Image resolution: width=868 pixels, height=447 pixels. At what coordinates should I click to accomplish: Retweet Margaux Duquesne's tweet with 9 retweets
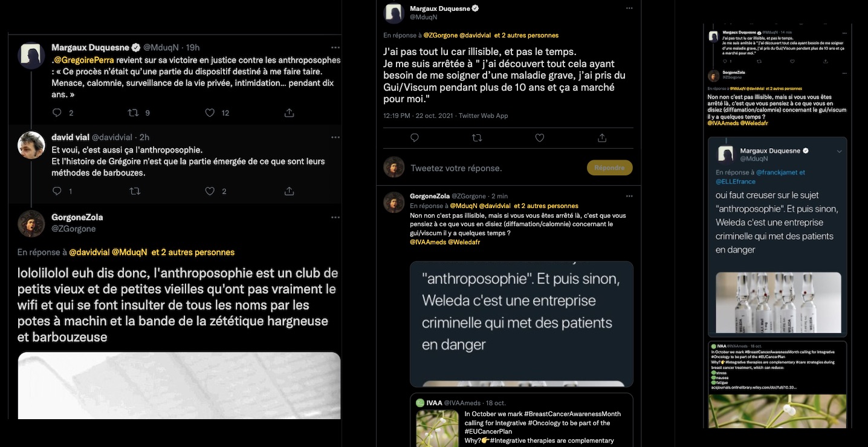pos(134,113)
